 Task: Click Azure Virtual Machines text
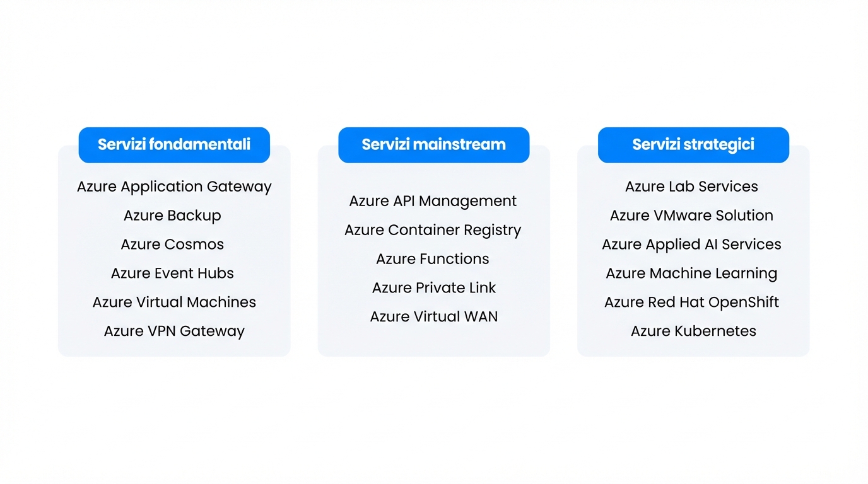tap(174, 302)
